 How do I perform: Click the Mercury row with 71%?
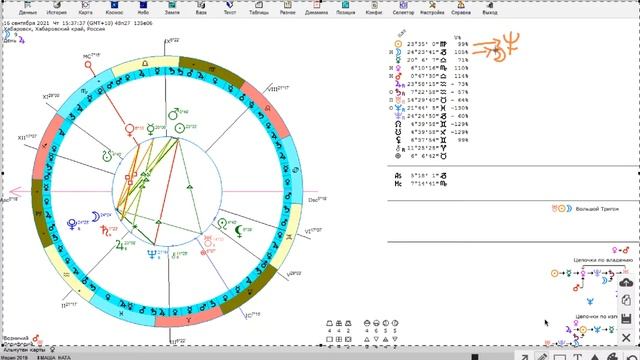(431, 60)
